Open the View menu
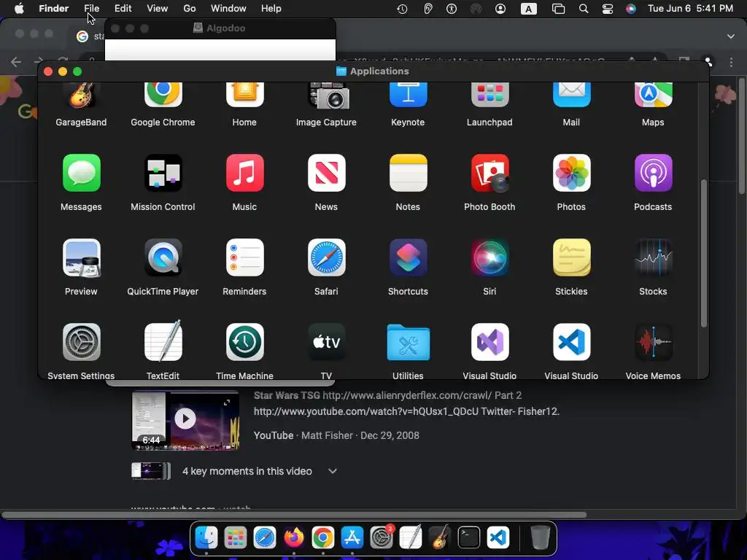Viewport: 747px width, 560px height. (158, 8)
